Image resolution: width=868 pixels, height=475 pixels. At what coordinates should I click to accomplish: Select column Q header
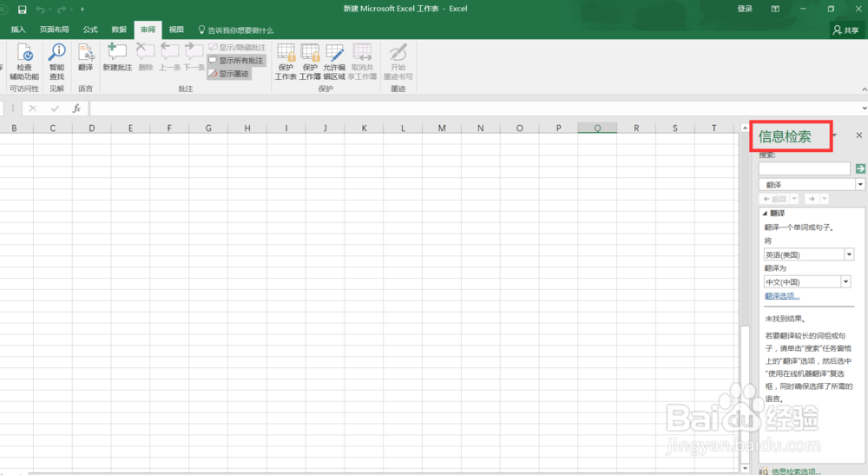(x=597, y=128)
